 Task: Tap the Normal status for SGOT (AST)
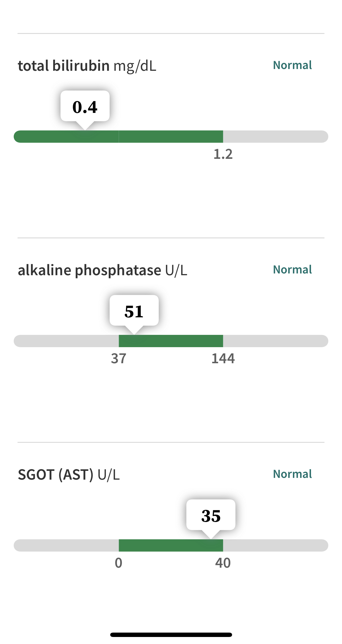click(292, 474)
